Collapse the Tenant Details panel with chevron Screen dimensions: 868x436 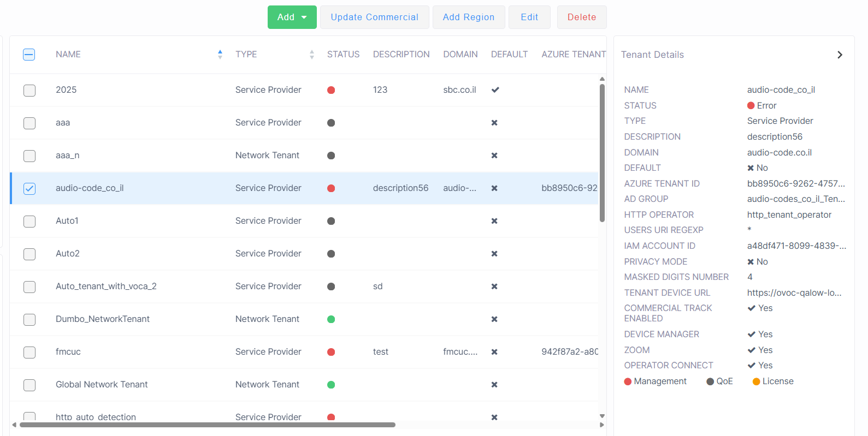[x=840, y=55]
